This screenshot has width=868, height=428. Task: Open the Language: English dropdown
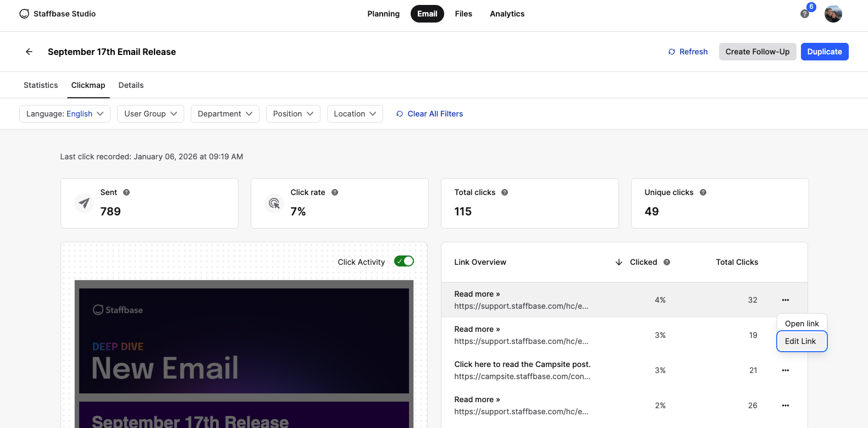65,114
